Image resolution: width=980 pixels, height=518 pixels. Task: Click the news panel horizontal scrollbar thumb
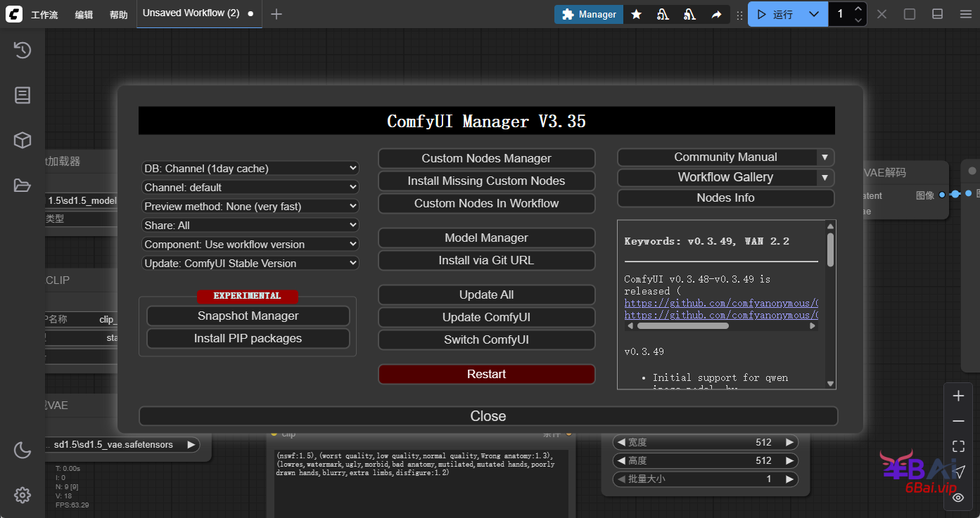pyautogui.click(x=682, y=326)
